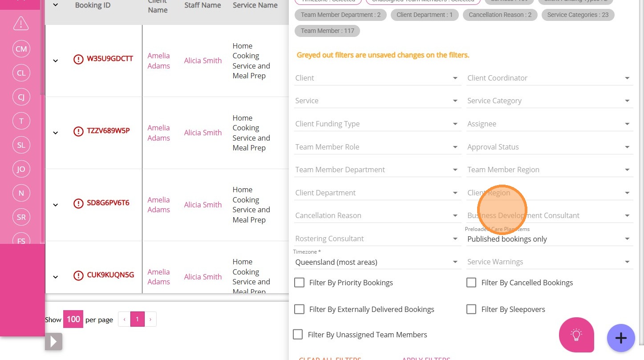Open the CM avatar in sidebar
This screenshot has height=360, width=644.
click(x=21, y=49)
